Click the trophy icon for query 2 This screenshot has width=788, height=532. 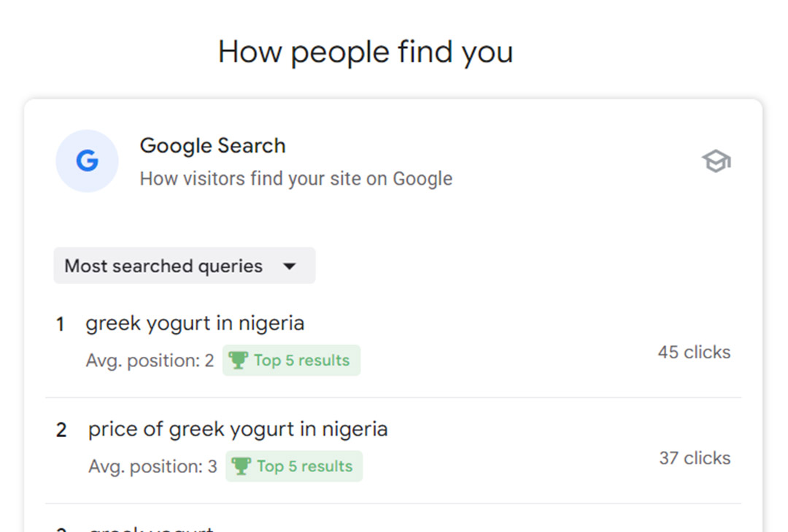[242, 466]
